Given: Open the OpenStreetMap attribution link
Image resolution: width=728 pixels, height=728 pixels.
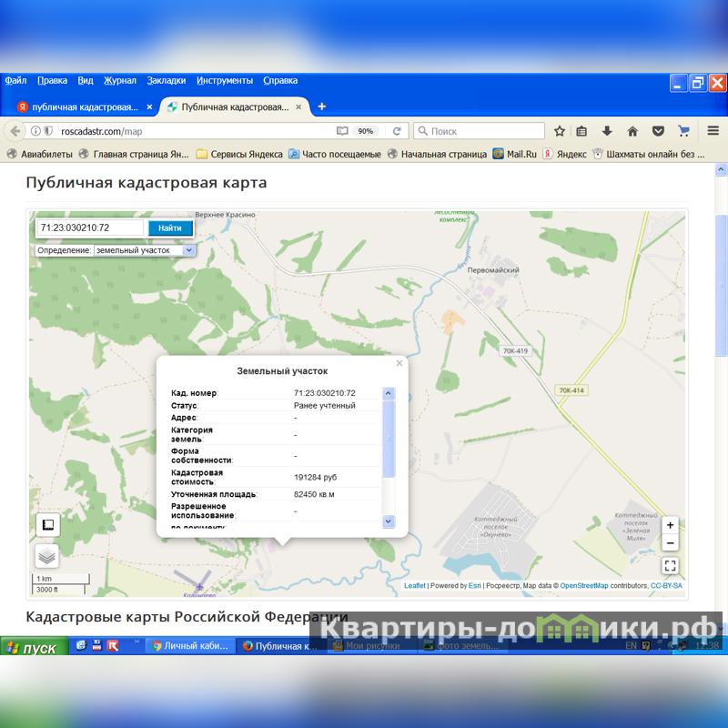Looking at the screenshot, I should (585, 586).
